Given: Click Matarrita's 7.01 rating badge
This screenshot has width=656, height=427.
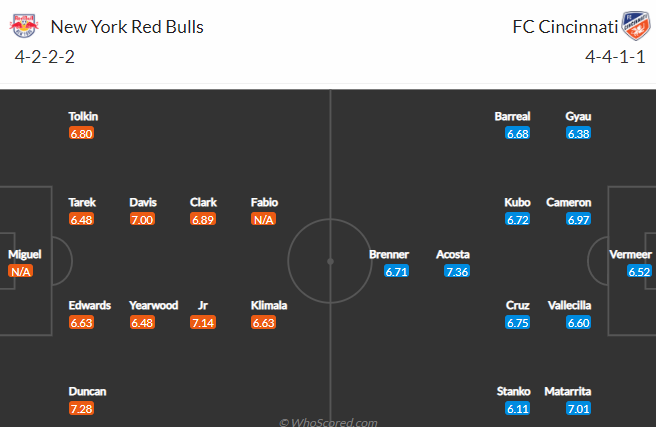Looking at the screenshot, I should [578, 408].
